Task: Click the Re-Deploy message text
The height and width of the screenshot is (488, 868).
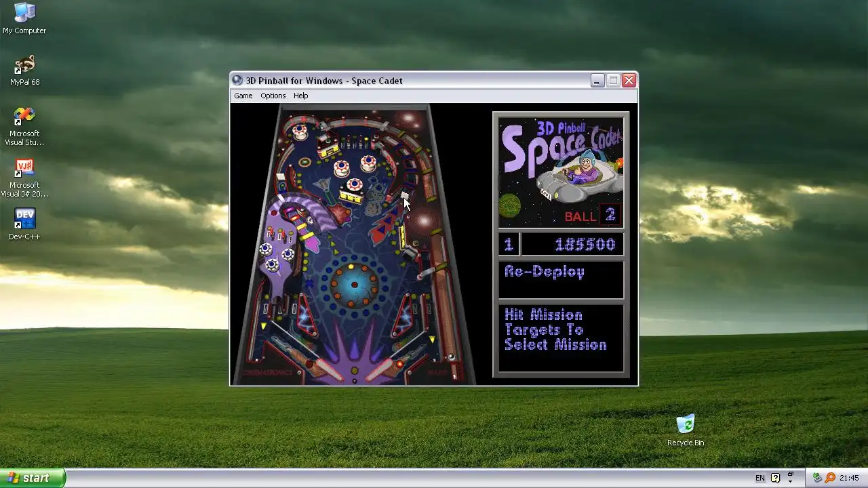Action: pos(545,272)
